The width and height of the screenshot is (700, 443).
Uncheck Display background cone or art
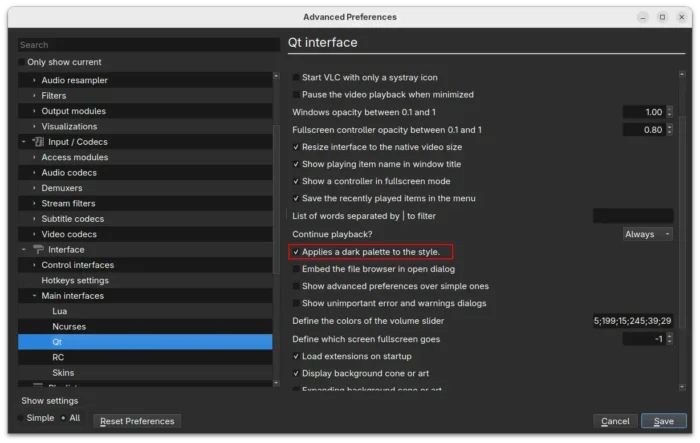point(296,373)
